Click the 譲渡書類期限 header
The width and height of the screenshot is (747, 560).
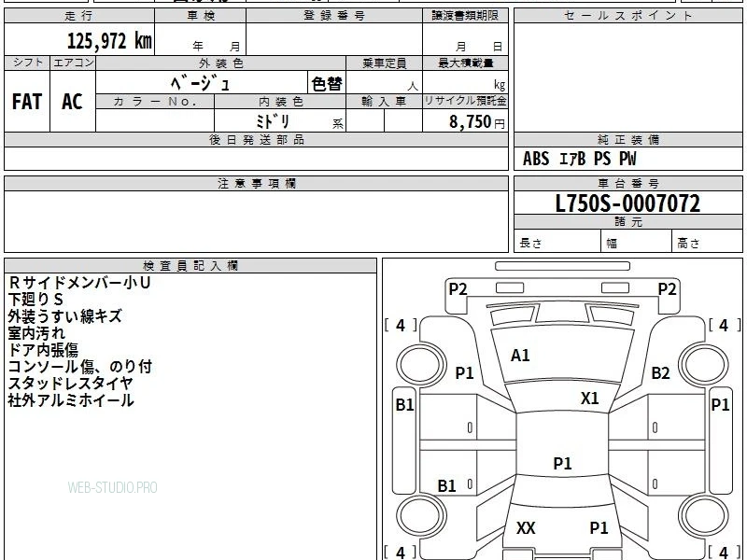[465, 16]
